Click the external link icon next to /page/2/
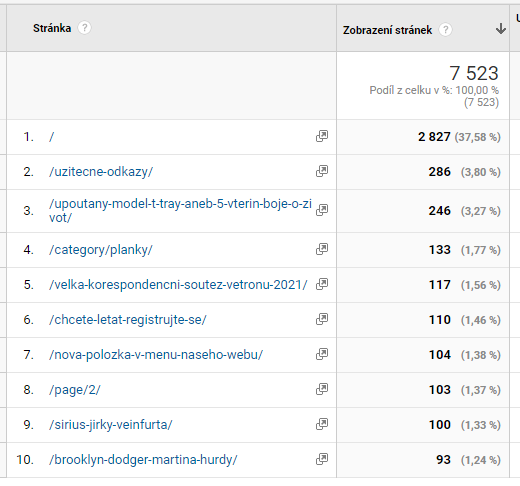 [322, 389]
